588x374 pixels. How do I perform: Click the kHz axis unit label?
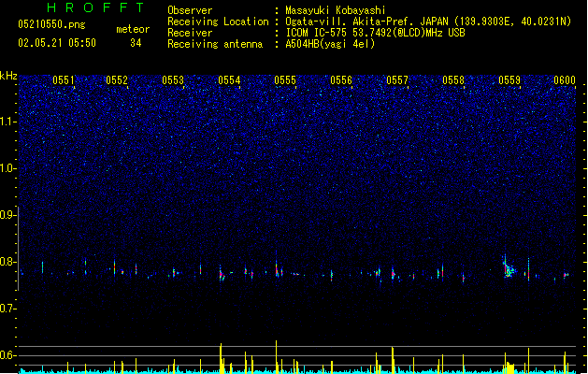[x=8, y=76]
